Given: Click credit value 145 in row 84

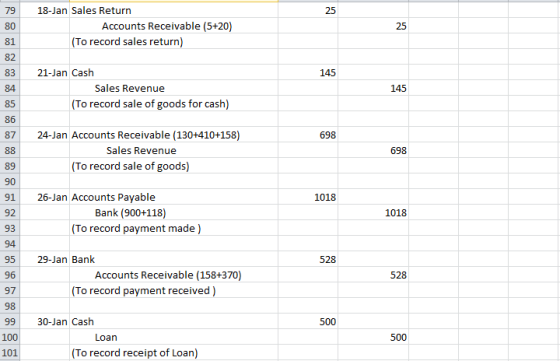Looking at the screenshot, I should (x=373, y=88).
